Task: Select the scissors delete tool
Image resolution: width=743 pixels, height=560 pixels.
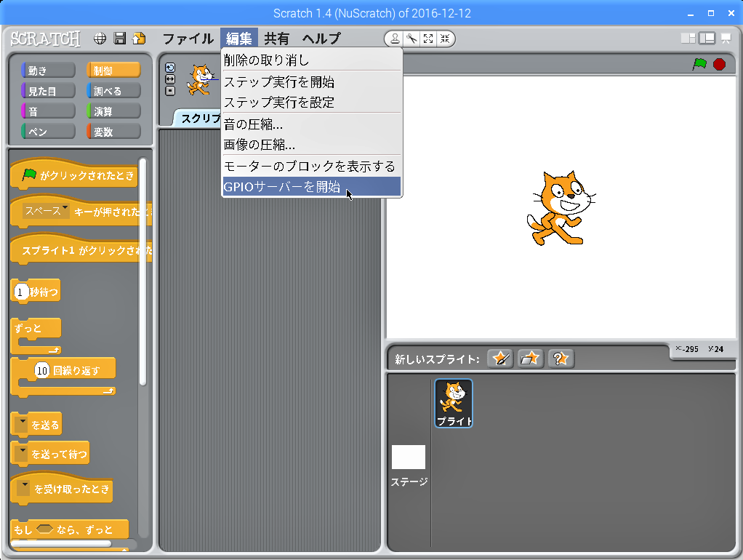Action: pyautogui.click(x=411, y=39)
